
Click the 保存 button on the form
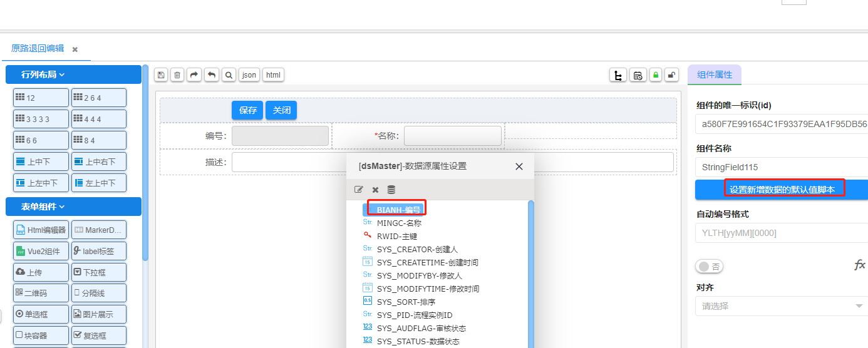248,110
